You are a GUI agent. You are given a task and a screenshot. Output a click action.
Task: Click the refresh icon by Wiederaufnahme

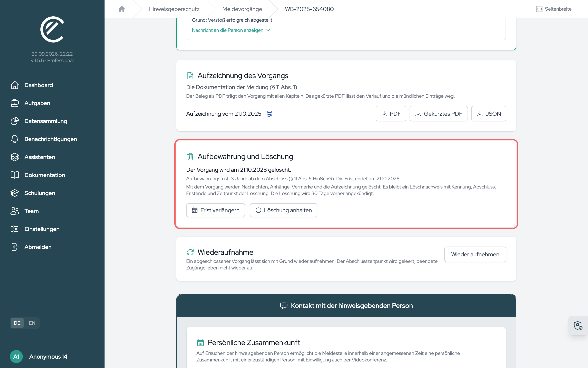coord(190,252)
